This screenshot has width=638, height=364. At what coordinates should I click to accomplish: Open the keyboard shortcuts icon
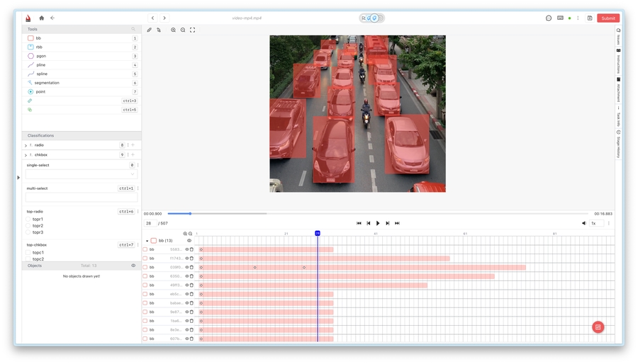pos(560,18)
